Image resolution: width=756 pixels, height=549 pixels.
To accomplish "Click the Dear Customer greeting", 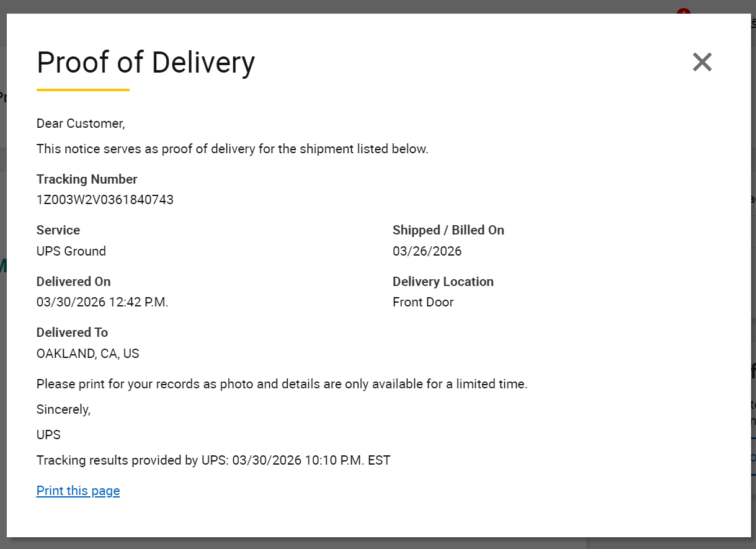I will pyautogui.click(x=81, y=123).
